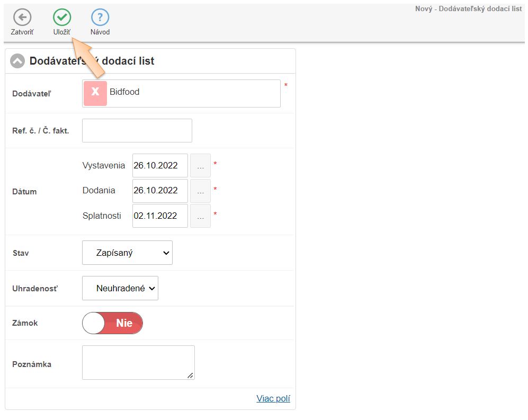The width and height of the screenshot is (528, 420).
Task: Open date picker for Dodania date
Action: (200, 191)
